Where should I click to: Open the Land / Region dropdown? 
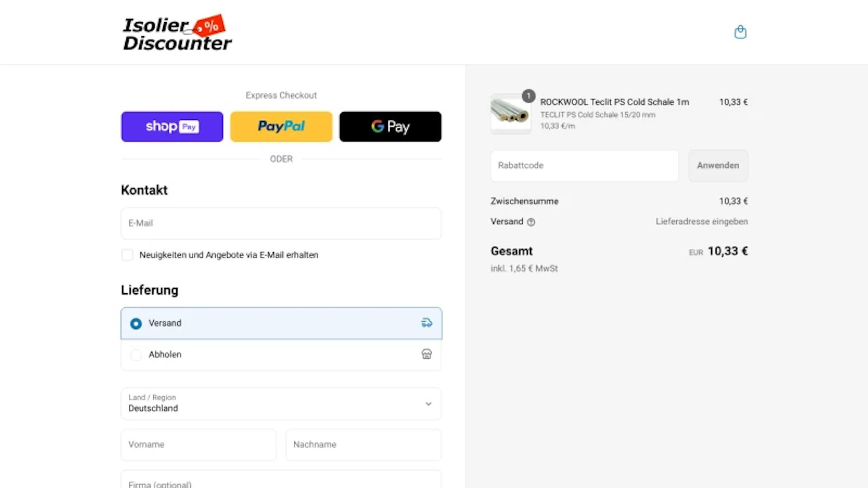pyautogui.click(x=281, y=404)
